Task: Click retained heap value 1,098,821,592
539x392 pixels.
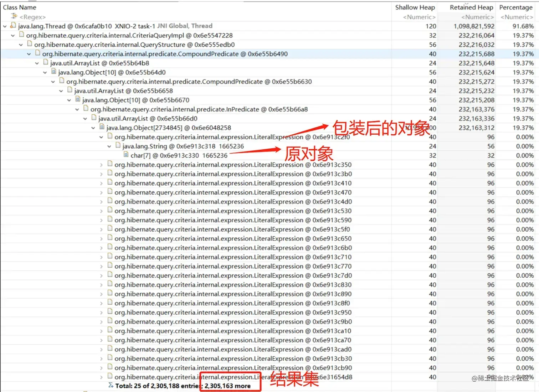Action: pyautogui.click(x=474, y=26)
